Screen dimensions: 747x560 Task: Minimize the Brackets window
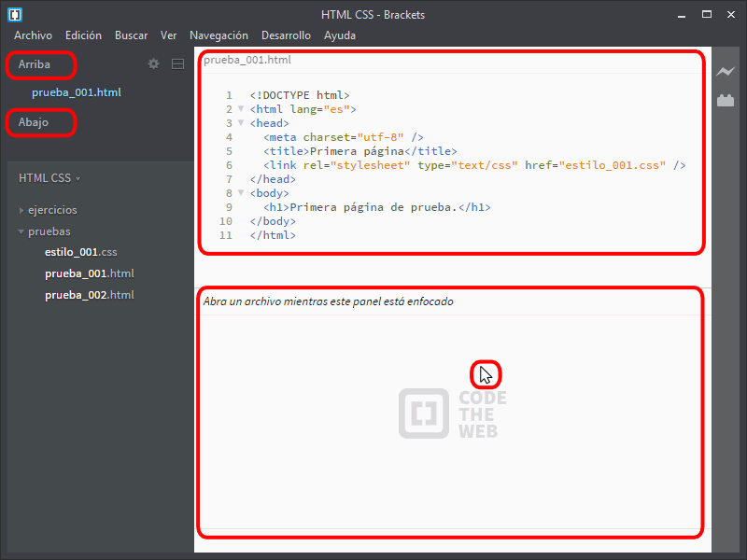(682, 15)
